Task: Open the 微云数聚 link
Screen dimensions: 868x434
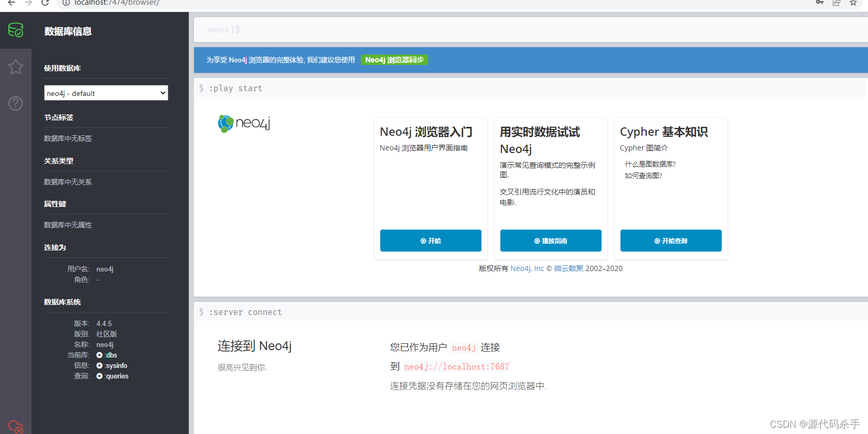Action: [569, 268]
